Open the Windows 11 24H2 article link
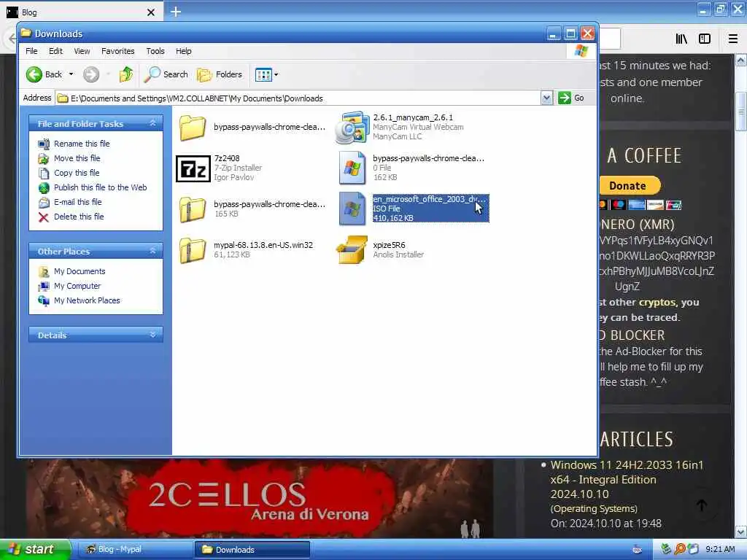Image resolution: width=747 pixels, height=560 pixels. [627, 480]
